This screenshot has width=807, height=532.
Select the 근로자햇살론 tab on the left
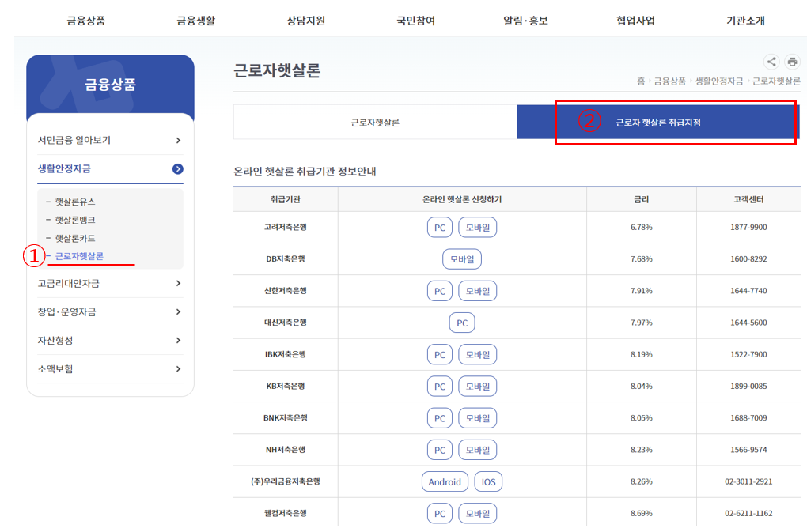[373, 123]
